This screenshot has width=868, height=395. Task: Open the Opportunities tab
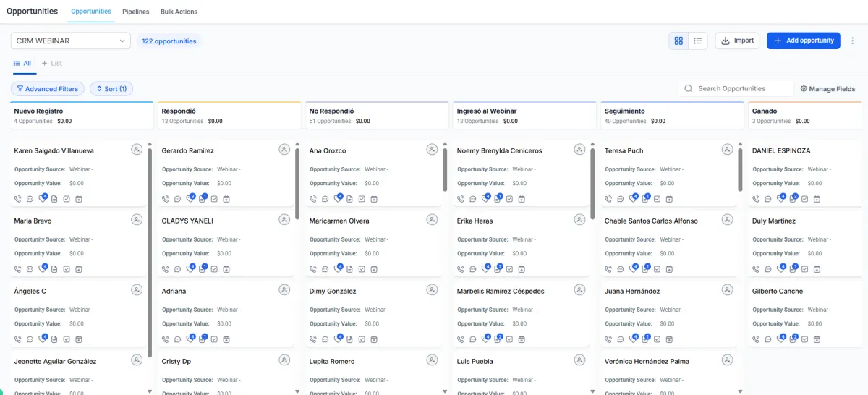click(x=91, y=12)
